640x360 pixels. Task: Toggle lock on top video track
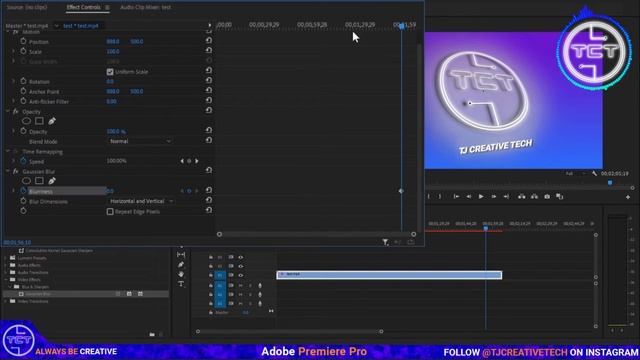click(x=211, y=257)
